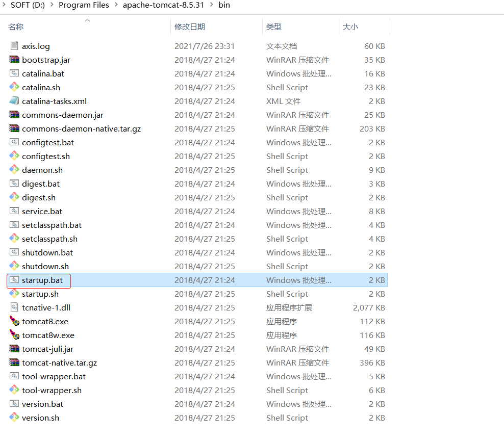This screenshot has width=504, height=441.
Task: Sort files by the 类型 column header
Action: (x=274, y=27)
